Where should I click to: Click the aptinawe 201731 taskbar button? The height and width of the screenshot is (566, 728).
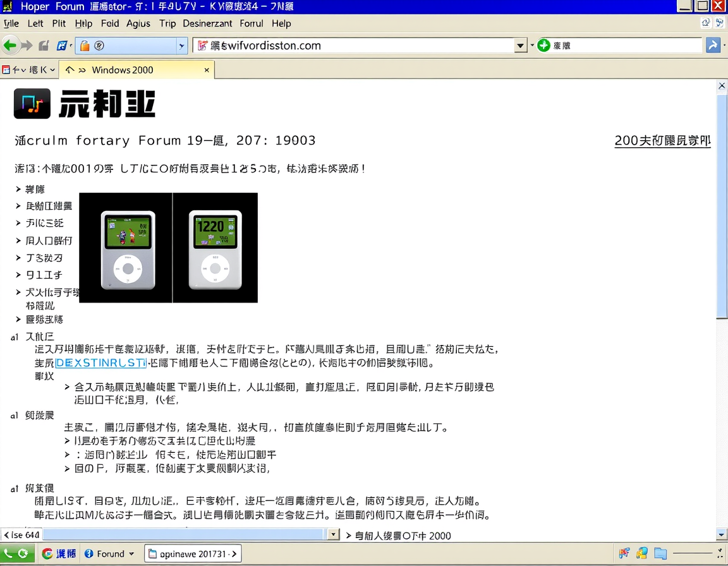(x=193, y=553)
